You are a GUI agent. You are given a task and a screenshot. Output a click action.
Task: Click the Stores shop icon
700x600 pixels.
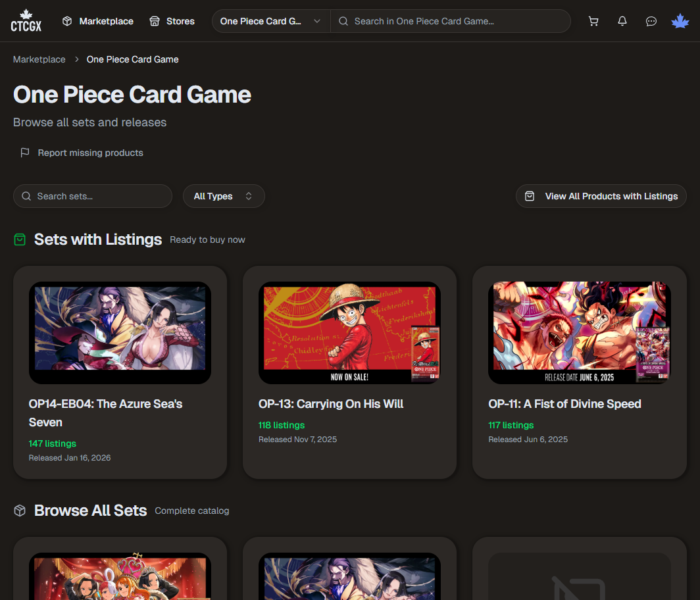coord(155,21)
